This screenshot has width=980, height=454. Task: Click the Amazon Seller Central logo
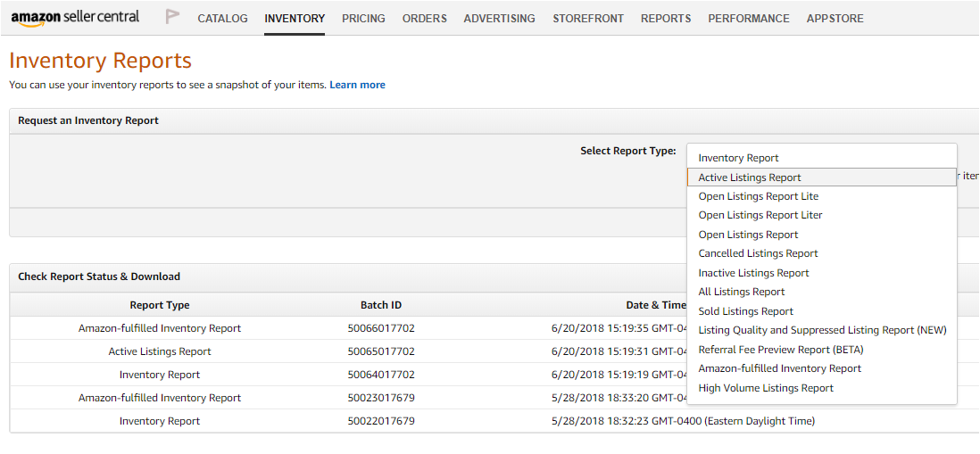[x=75, y=18]
